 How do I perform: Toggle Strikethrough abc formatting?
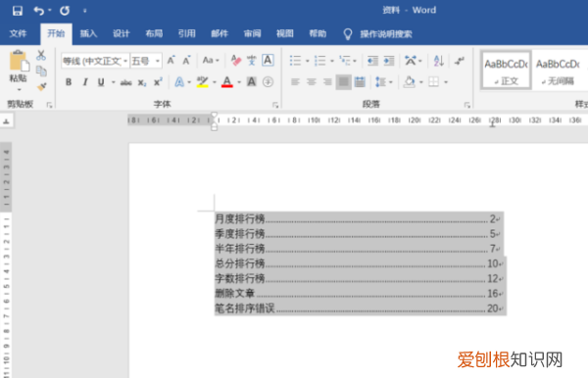tap(125, 82)
